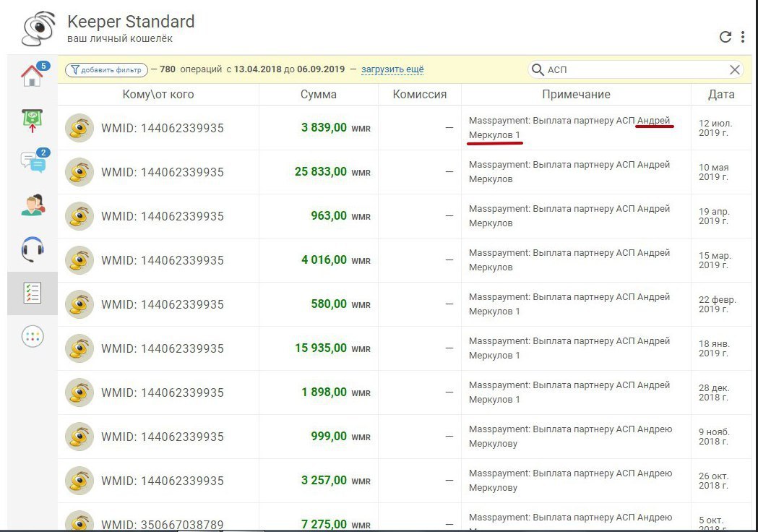Screen dimensions: 758x532
Task: Click the Кому\от кого column header
Action: click(158, 94)
